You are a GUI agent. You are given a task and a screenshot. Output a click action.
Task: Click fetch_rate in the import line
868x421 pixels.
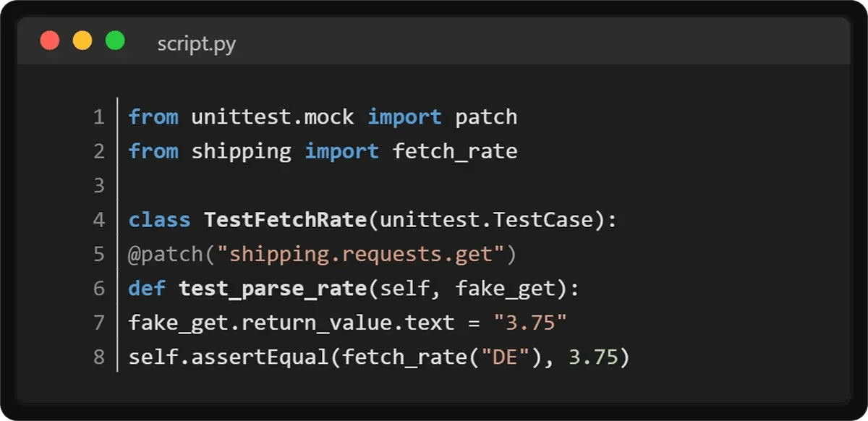tap(454, 151)
